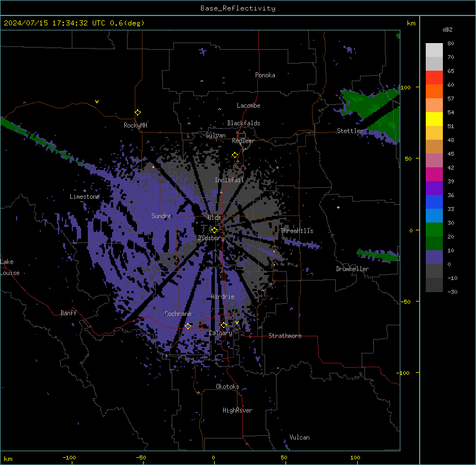Click the HighRiver label

point(237,410)
